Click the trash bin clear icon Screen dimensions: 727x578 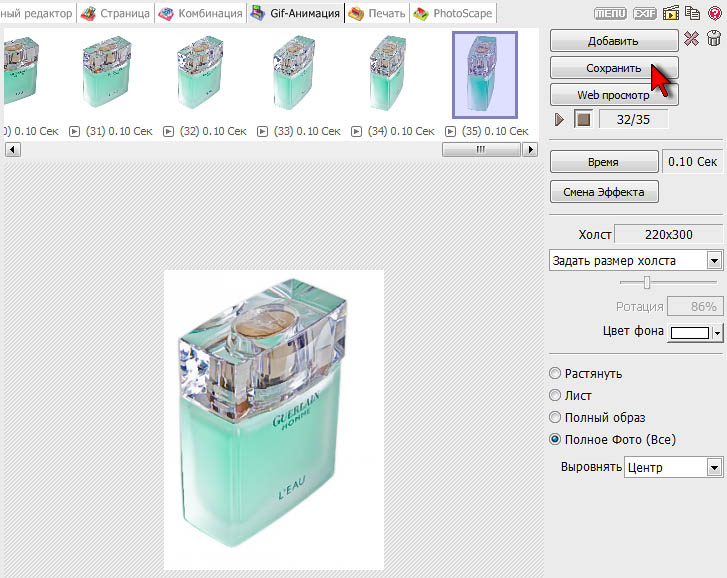click(714, 38)
